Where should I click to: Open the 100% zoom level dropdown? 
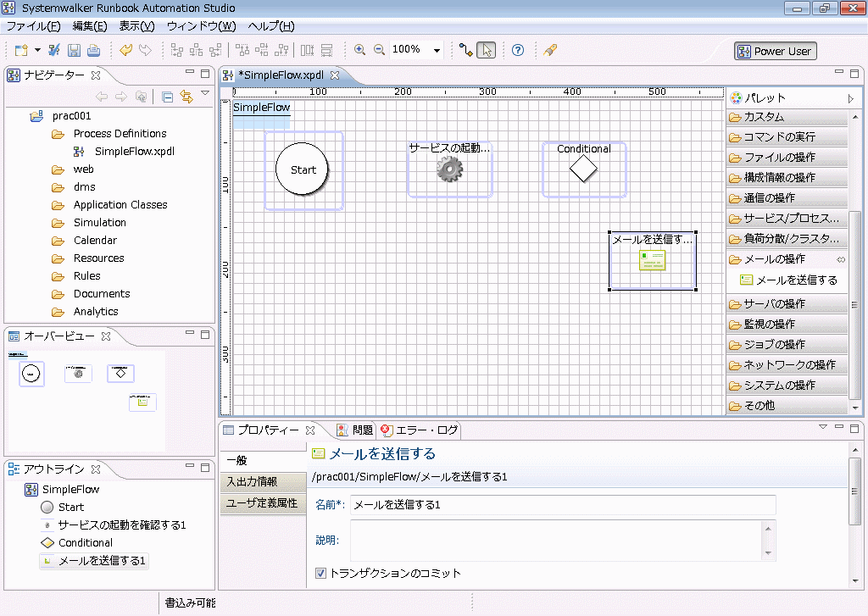(437, 50)
